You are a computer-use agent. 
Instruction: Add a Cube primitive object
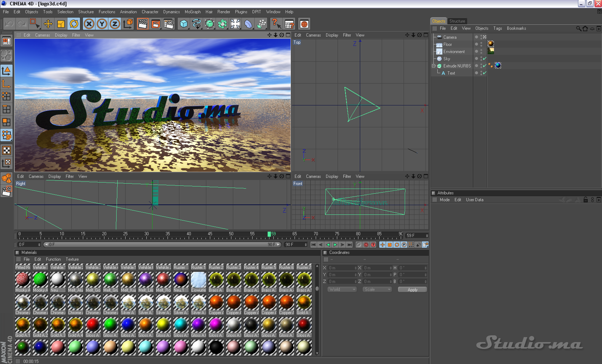pos(184,24)
